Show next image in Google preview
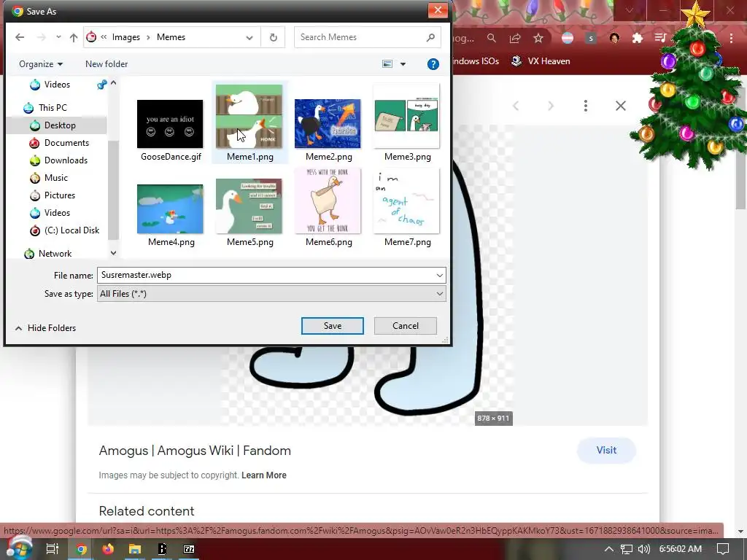 (x=551, y=106)
